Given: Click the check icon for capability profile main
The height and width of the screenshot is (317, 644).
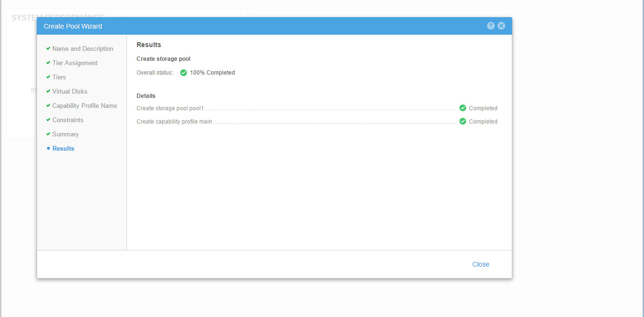Looking at the screenshot, I should [x=463, y=121].
